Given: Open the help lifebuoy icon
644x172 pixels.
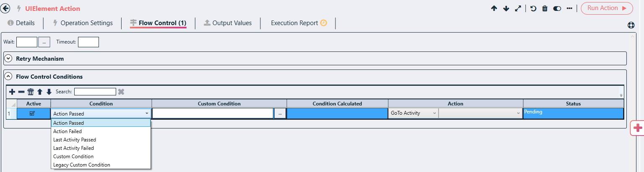Looking at the screenshot, I should pos(631,25).
